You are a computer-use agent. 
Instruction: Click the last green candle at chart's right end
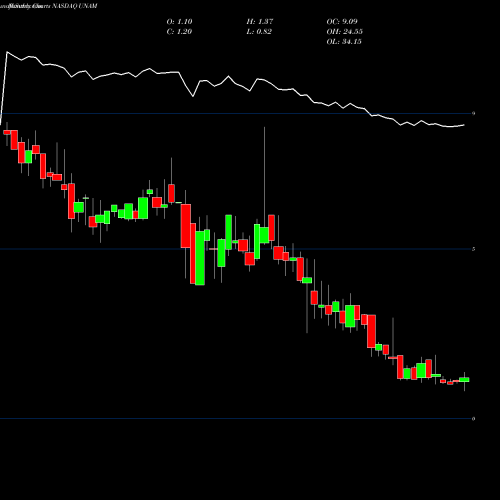pos(464,380)
